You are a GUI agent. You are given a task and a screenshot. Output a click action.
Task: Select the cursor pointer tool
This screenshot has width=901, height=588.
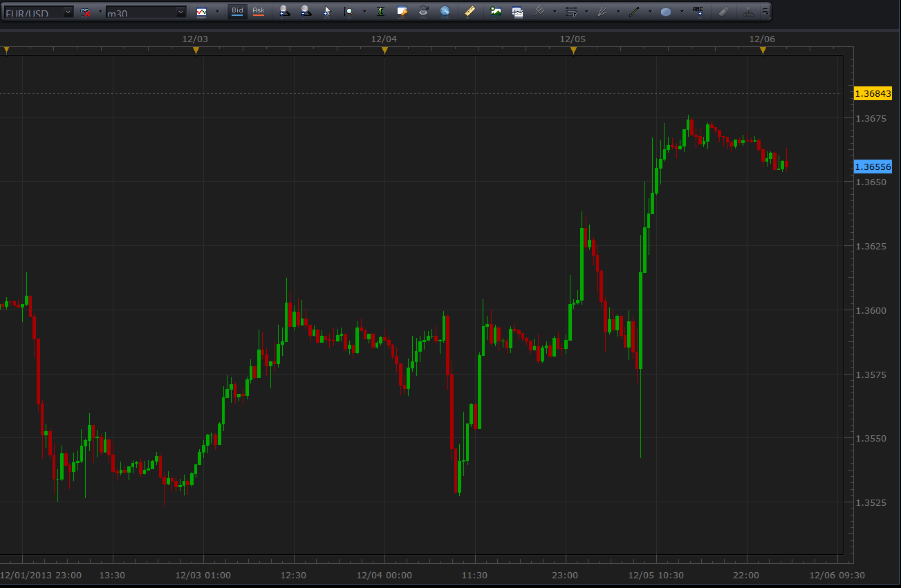pos(327,11)
